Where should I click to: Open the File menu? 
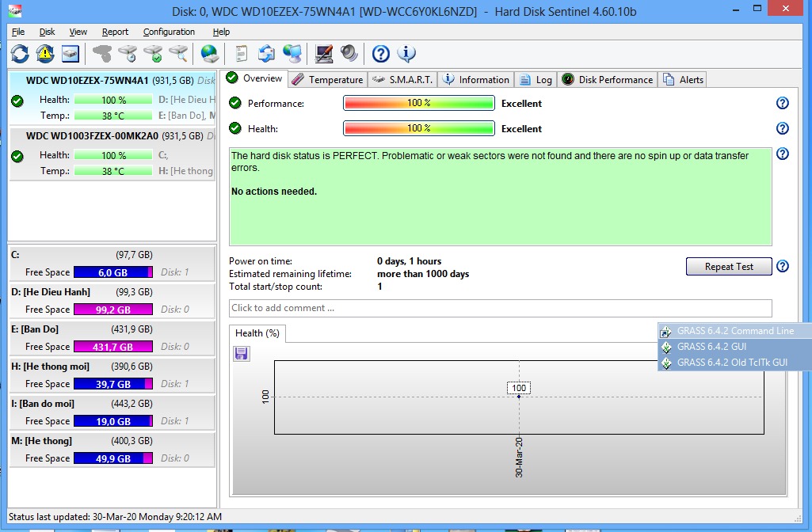[18, 32]
